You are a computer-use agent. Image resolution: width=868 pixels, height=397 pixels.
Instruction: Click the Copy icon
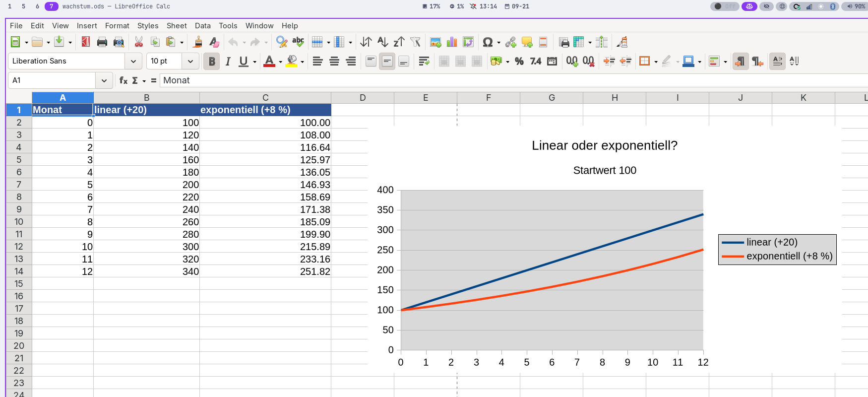pos(155,42)
